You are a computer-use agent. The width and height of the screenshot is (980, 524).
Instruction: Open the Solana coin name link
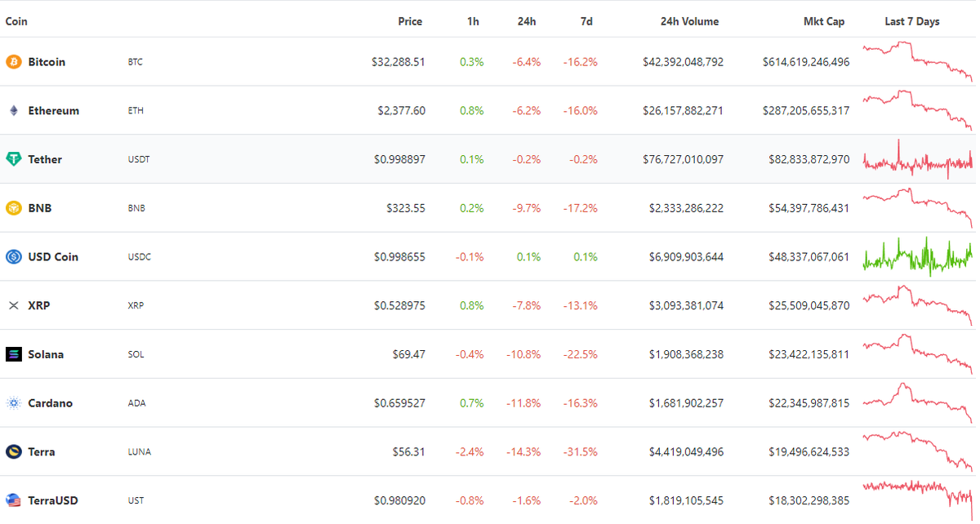pos(46,354)
